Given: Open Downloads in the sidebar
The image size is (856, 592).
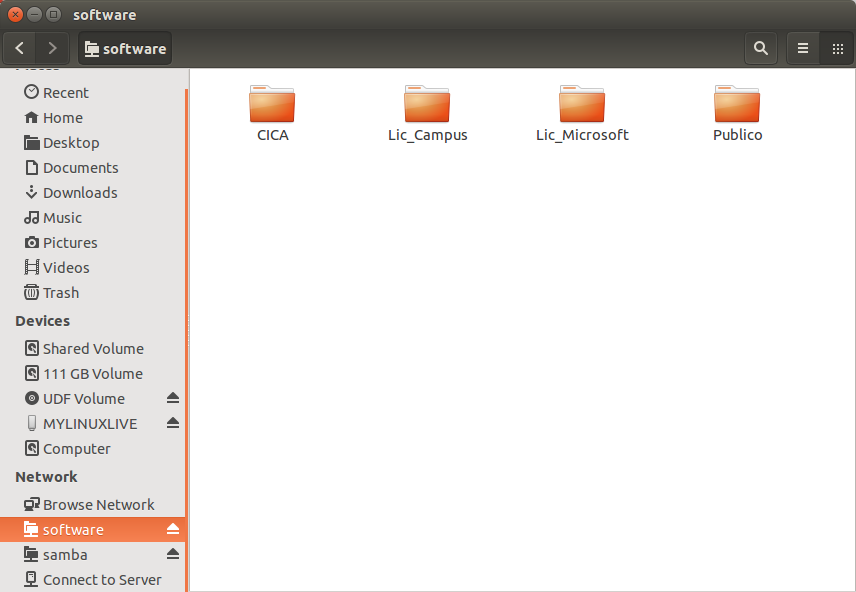Looking at the screenshot, I should pos(93,193).
